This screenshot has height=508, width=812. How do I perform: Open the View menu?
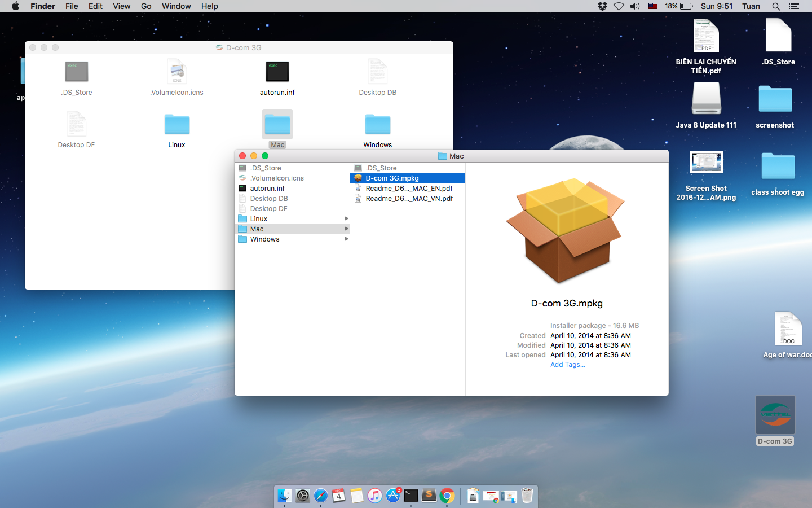click(x=121, y=6)
